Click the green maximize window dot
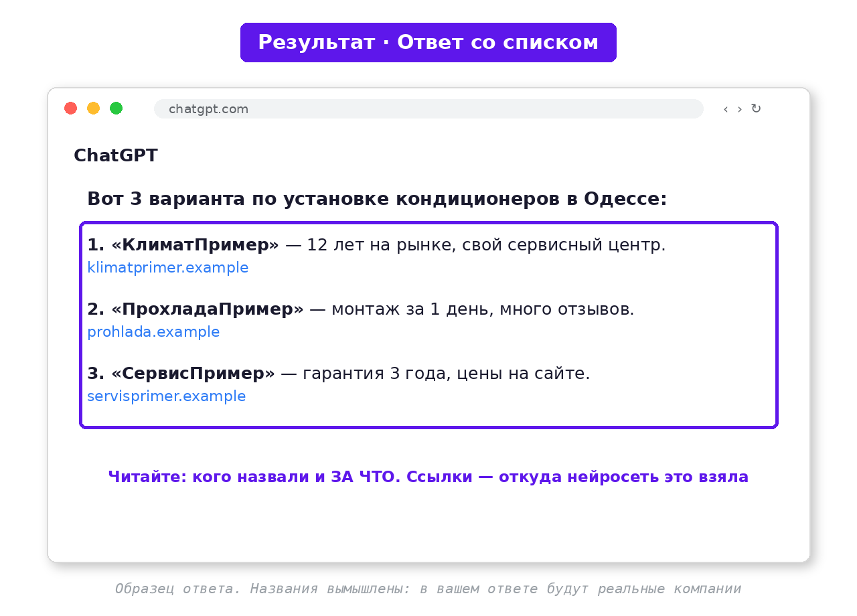 116,108
